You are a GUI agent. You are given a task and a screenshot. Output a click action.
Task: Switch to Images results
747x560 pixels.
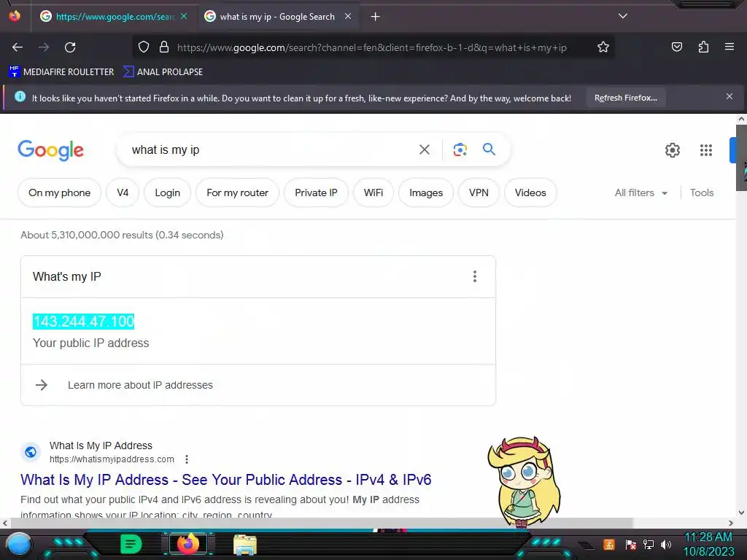point(426,192)
